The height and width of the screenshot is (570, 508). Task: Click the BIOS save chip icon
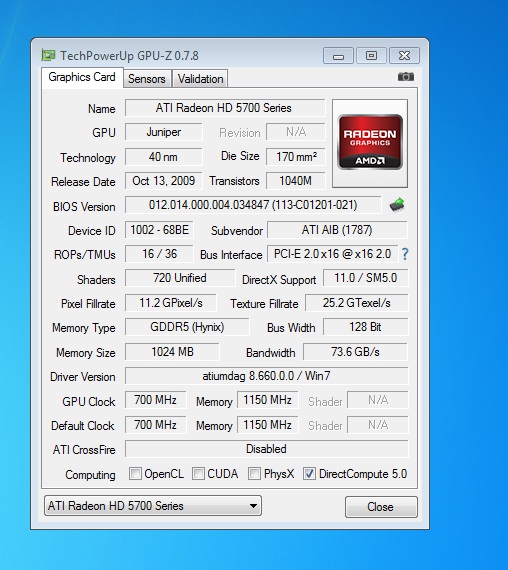[x=397, y=205]
